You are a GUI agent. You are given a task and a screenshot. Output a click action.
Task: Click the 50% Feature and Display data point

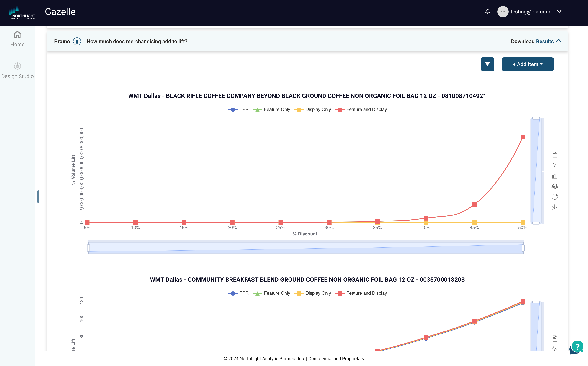(522, 137)
